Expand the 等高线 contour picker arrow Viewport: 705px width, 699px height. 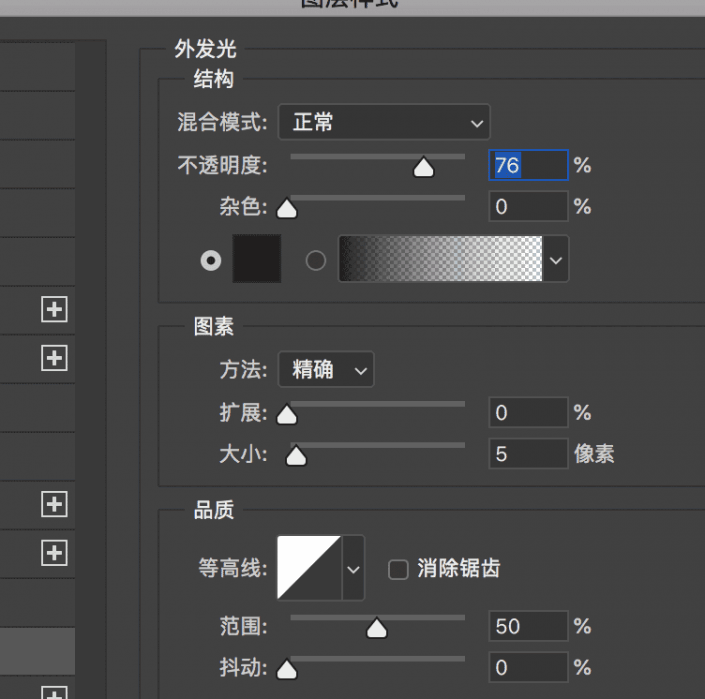point(353,567)
